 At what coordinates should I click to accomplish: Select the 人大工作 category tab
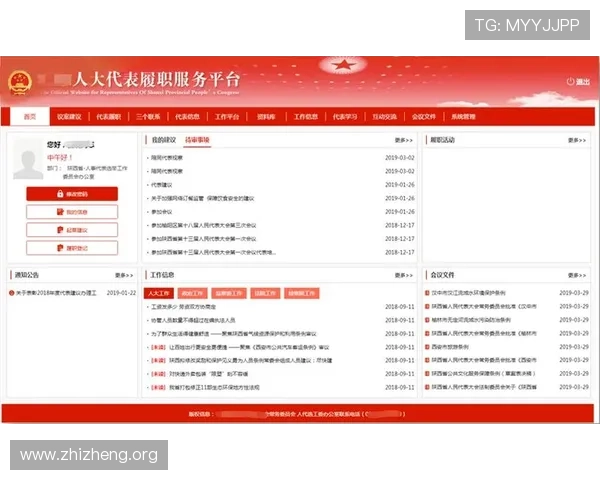tap(159, 293)
